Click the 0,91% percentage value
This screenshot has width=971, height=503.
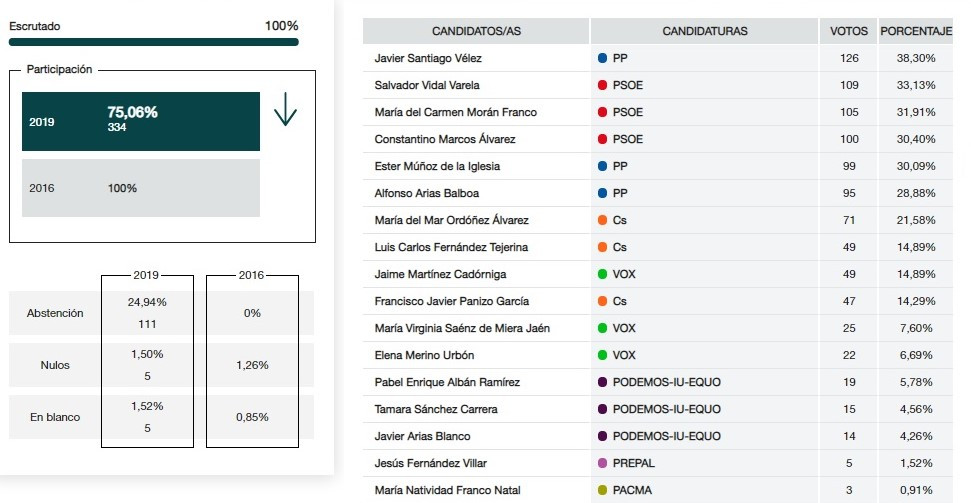click(916, 491)
